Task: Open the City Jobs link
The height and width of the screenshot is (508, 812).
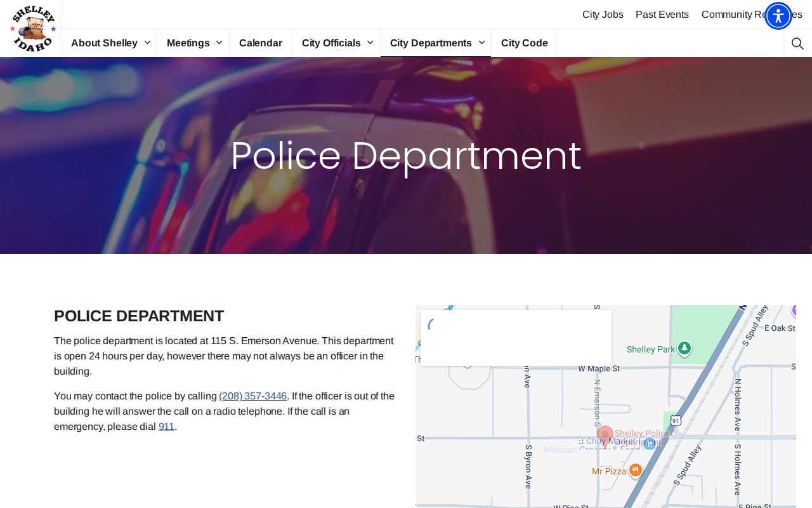Action: (603, 14)
